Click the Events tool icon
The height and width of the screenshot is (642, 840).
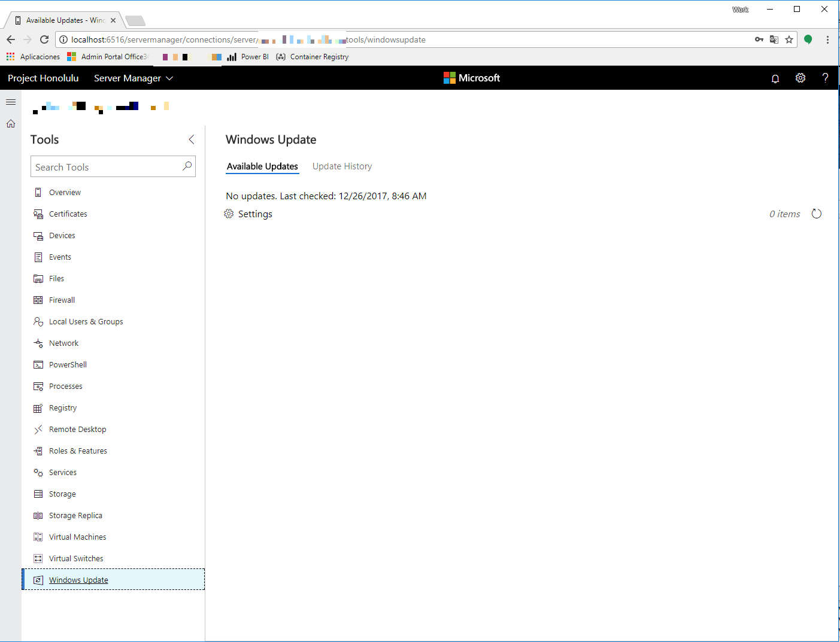point(38,257)
